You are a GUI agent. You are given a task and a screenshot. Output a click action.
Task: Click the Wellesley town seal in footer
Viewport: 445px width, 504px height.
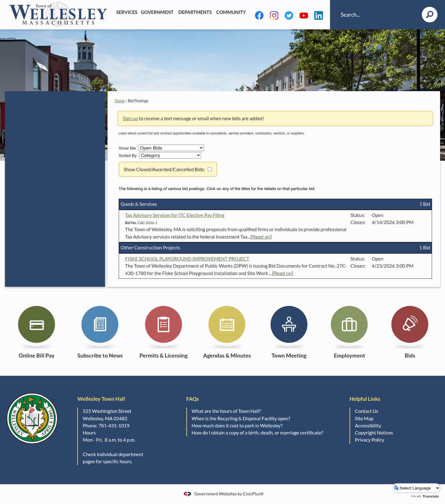tap(32, 418)
